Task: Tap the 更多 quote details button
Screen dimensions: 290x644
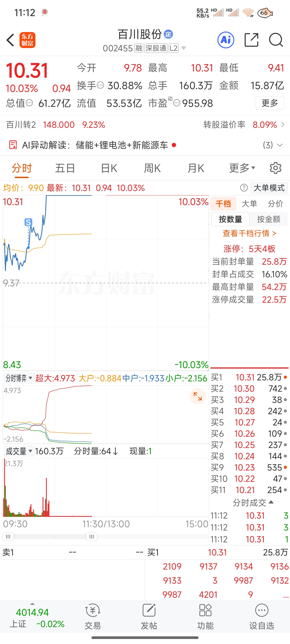Action: 269,103
